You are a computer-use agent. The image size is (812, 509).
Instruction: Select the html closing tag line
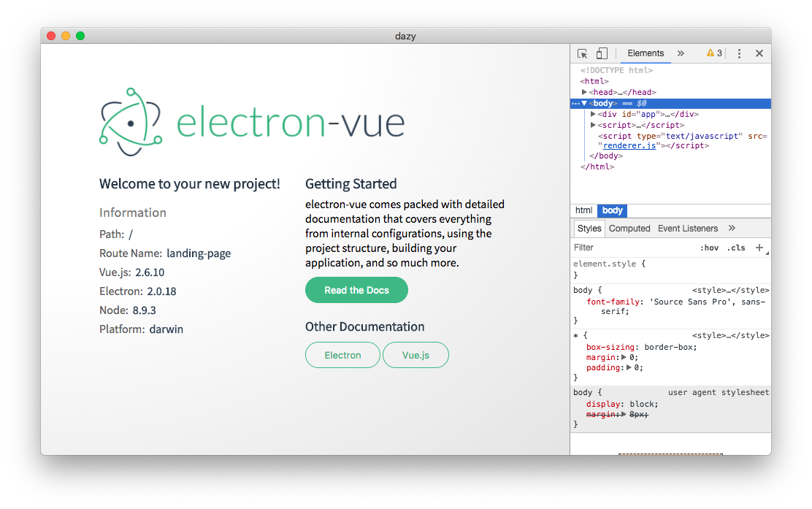(x=597, y=167)
